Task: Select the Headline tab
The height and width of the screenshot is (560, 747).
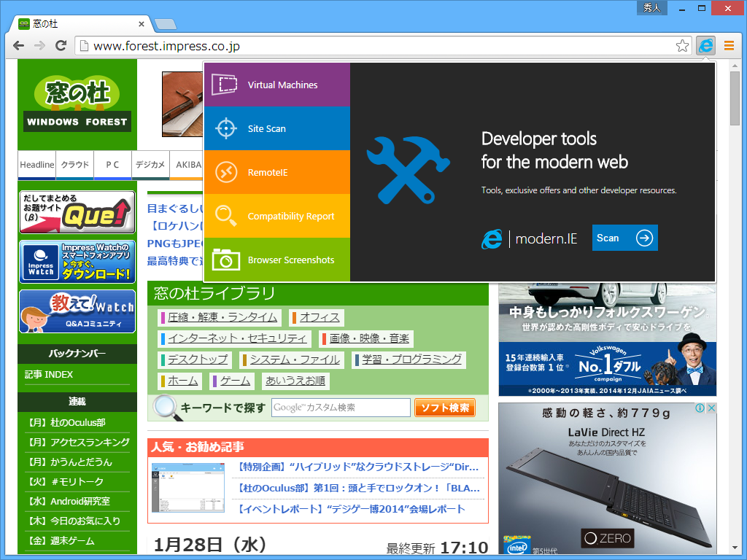Action: 36,166
